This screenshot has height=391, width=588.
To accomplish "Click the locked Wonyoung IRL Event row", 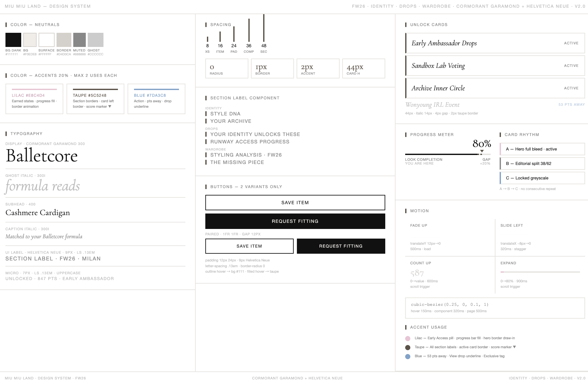I will point(495,105).
